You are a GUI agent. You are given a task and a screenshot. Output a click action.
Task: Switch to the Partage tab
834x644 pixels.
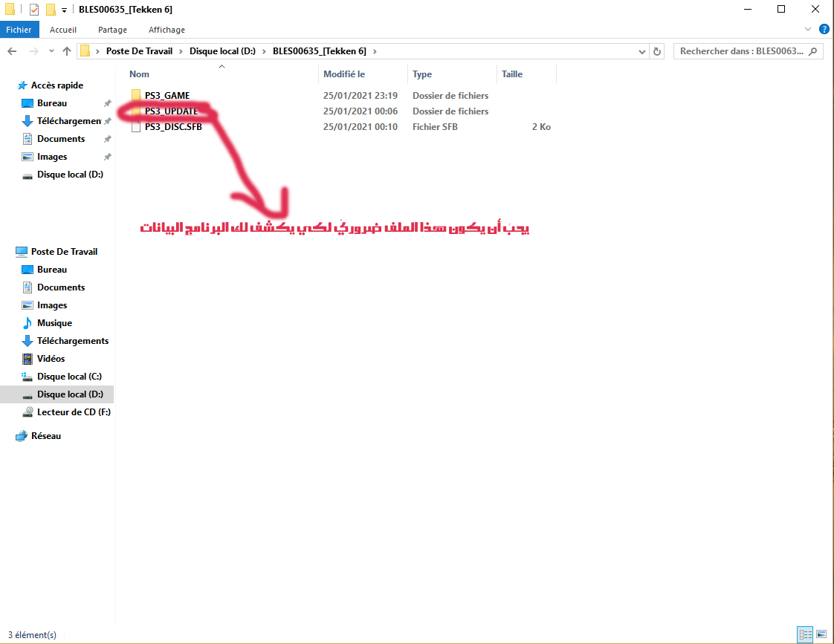coord(112,30)
